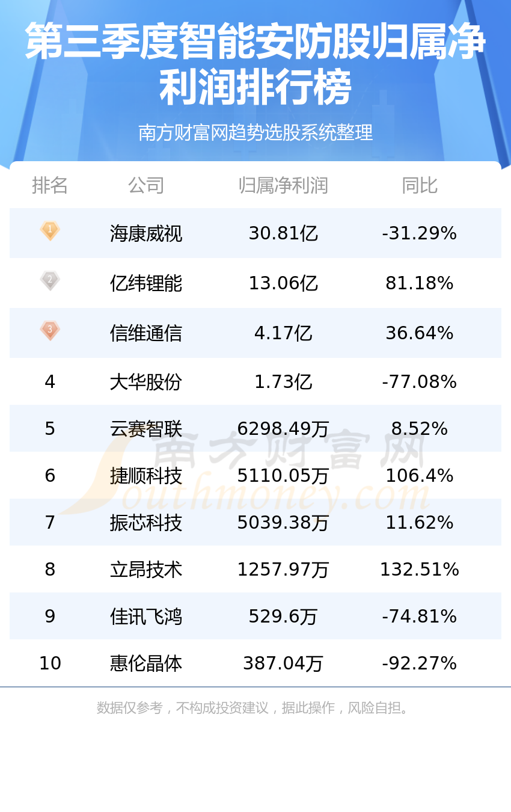Select the 云赛智联 row name

tap(146, 428)
